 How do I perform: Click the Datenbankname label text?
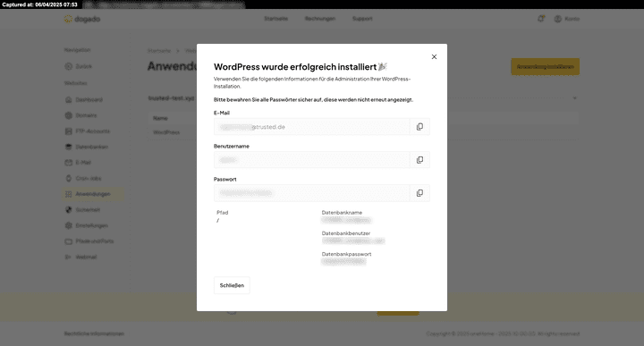342,213
